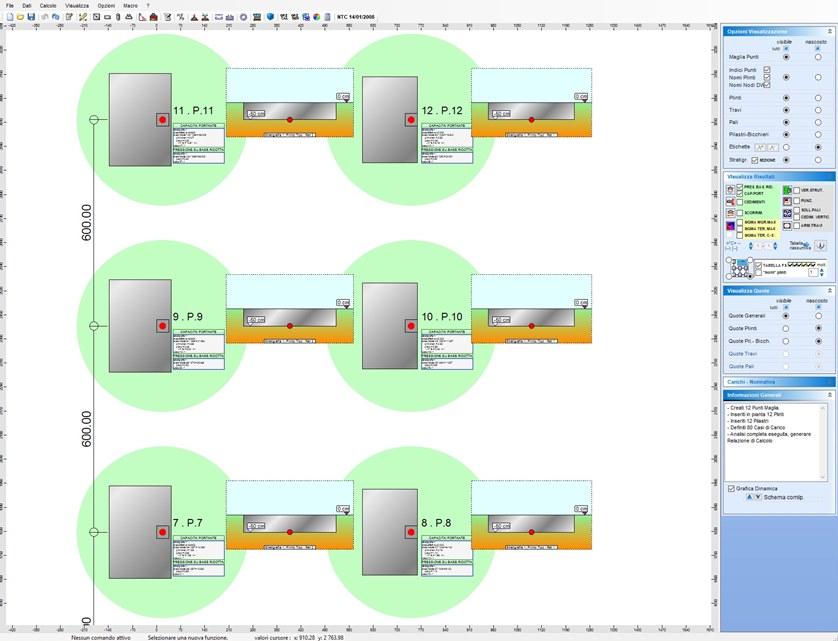Click the colorful pie chart toolbar icon
Screen dimensions: 838x641
pyautogui.click(x=317, y=17)
